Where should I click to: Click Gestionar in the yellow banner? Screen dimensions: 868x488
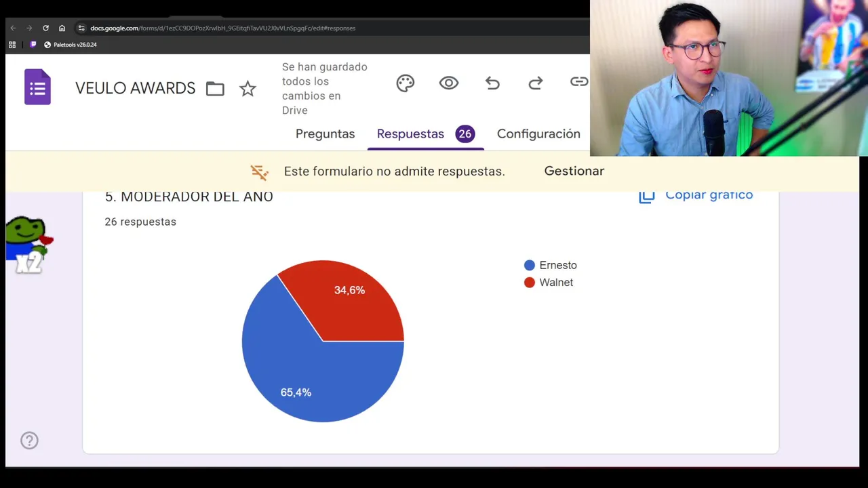click(x=574, y=171)
